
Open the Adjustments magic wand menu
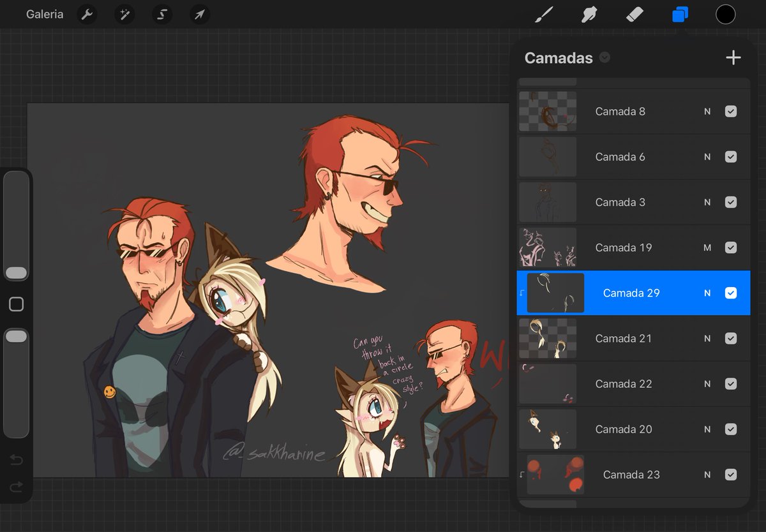pyautogui.click(x=124, y=14)
